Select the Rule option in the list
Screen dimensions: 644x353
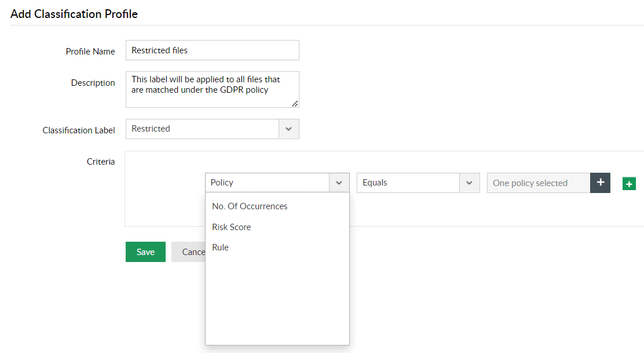221,248
